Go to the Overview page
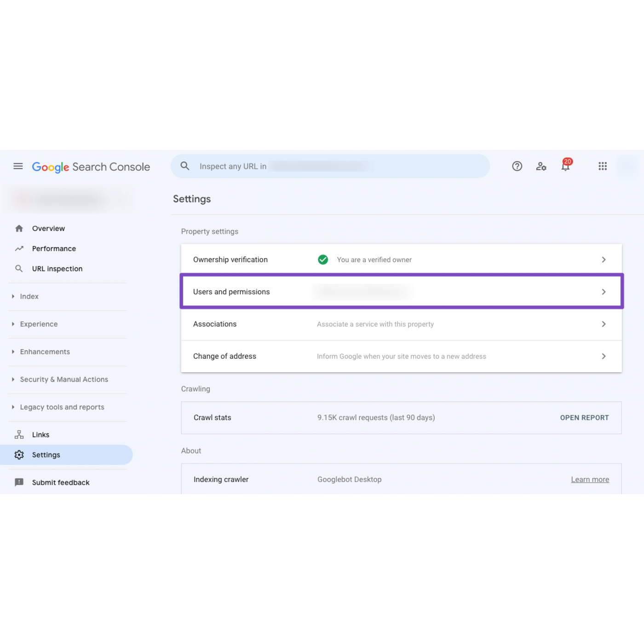 click(48, 229)
